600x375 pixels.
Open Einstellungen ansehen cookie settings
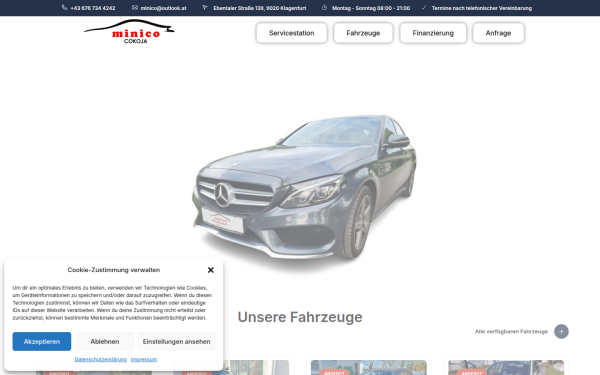point(176,341)
